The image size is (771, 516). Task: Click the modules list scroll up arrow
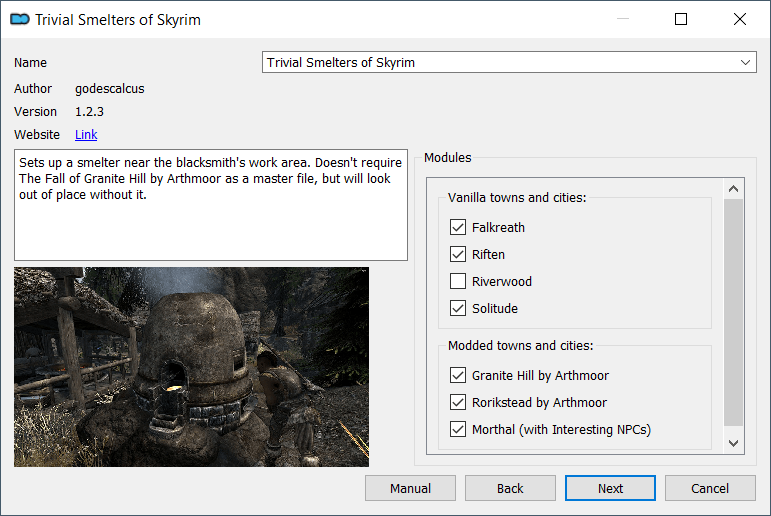734,189
